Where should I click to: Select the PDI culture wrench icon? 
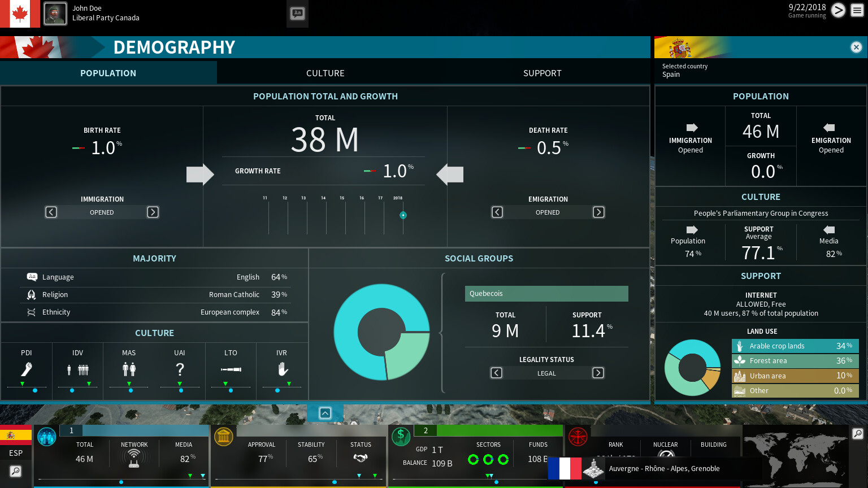click(27, 369)
